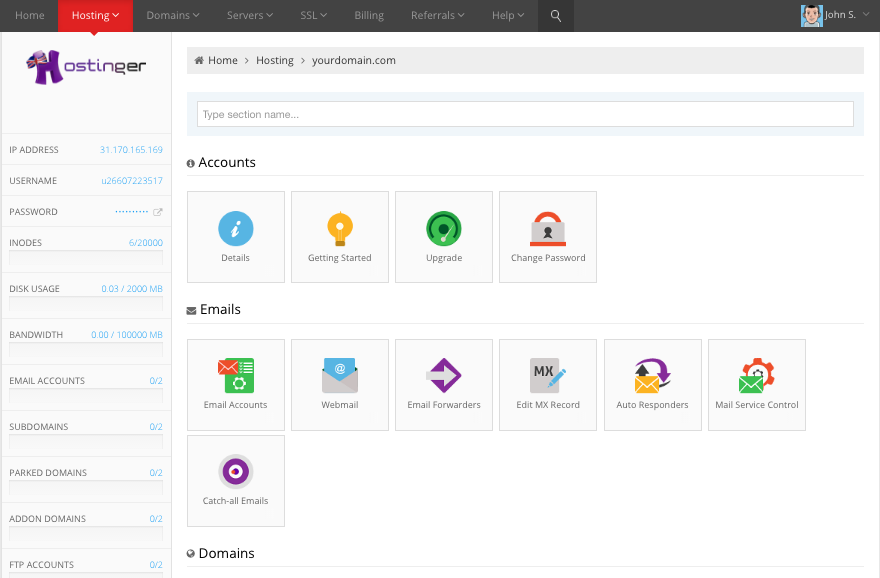Viewport: 880px width, 578px height.
Task: Open the user dropdown arrow beside John S.
Action: [866, 15]
